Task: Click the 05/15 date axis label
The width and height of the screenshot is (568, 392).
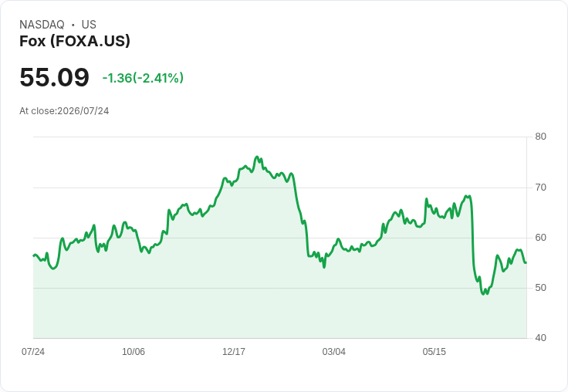Action: tap(434, 351)
